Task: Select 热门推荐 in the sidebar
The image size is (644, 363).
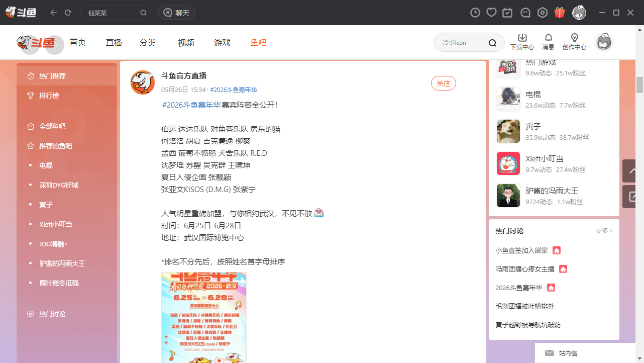Action: point(67,76)
